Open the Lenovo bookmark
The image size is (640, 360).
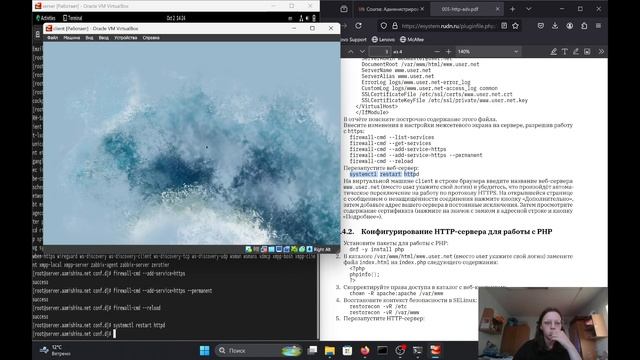[x=383, y=40]
